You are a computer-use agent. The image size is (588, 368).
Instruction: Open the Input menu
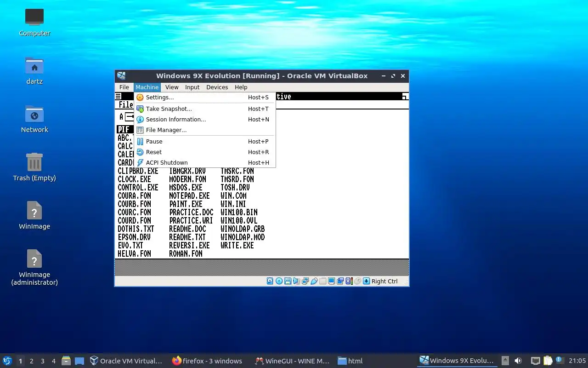(x=192, y=87)
